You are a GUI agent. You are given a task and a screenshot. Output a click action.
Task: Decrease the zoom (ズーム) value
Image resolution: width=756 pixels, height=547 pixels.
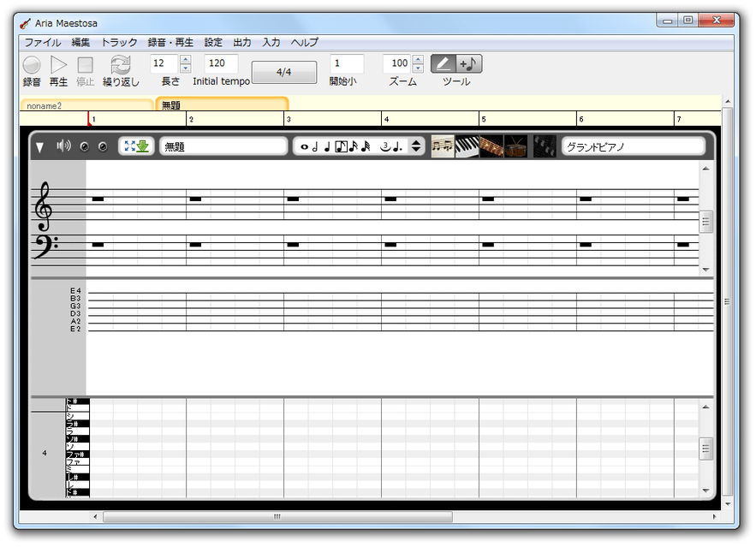[418, 68]
